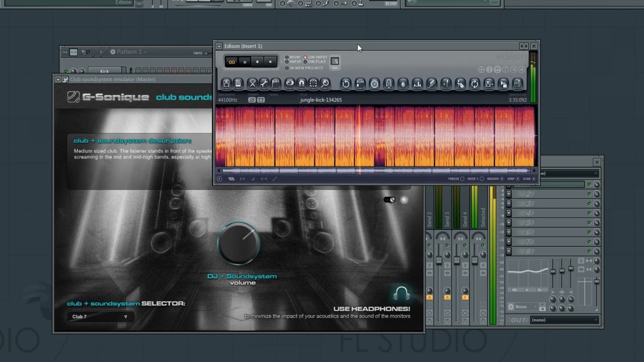Open the mixer OUT (none) dropdown
644x362 pixels.
pos(565,320)
